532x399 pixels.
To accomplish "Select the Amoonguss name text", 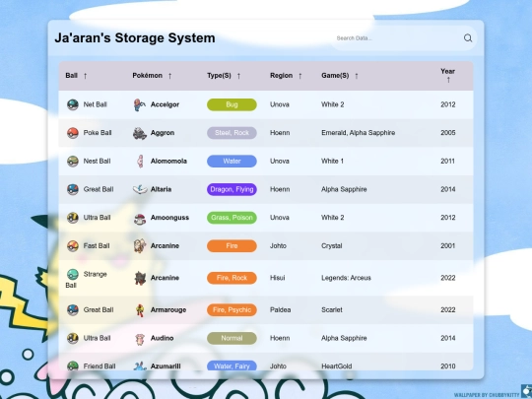I will point(169,218).
